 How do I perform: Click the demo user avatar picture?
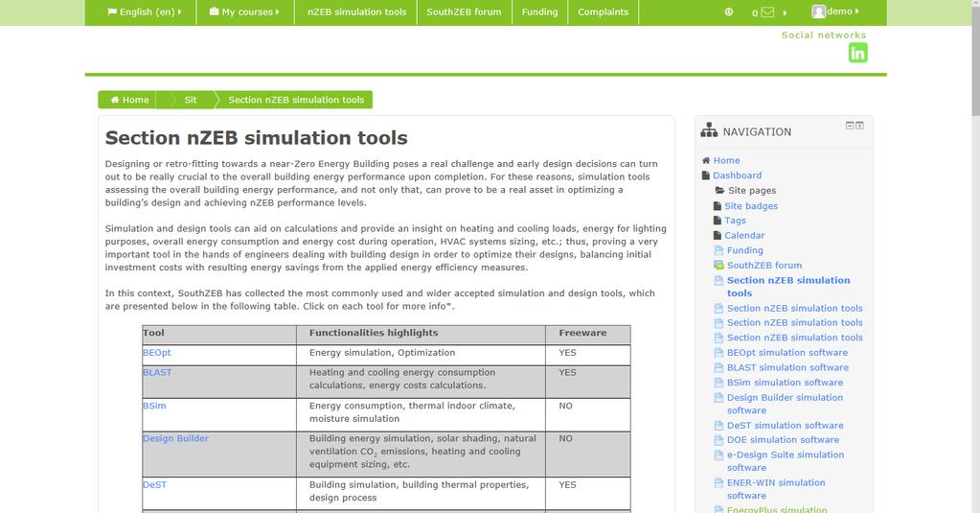[x=819, y=12]
